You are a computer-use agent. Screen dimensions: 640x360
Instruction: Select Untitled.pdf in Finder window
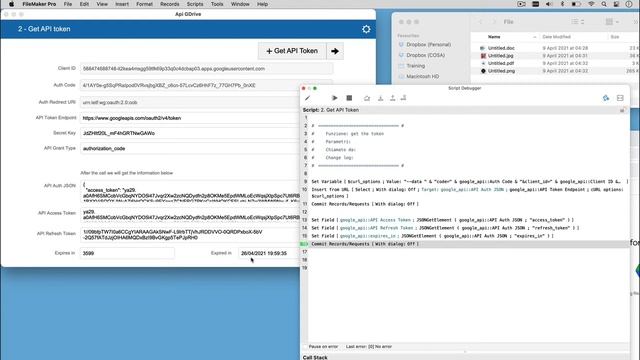pyautogui.click(x=501, y=63)
